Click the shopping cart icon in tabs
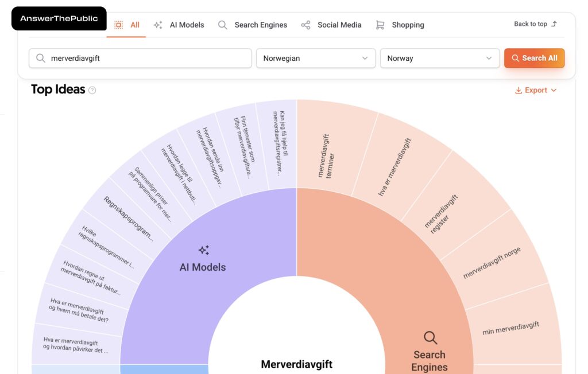 click(380, 25)
